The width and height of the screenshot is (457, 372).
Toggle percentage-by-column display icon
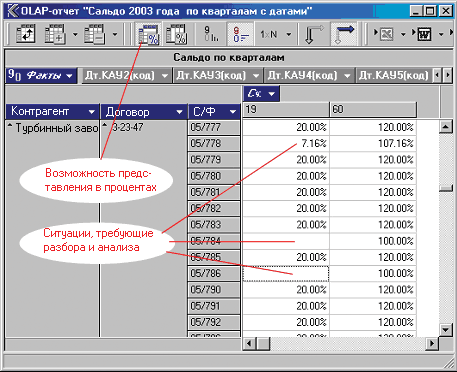point(176,34)
